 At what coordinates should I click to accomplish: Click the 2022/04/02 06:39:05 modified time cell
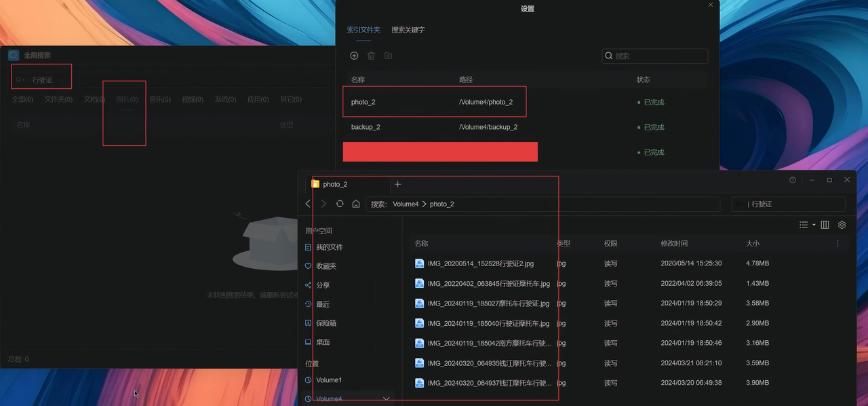click(x=691, y=283)
